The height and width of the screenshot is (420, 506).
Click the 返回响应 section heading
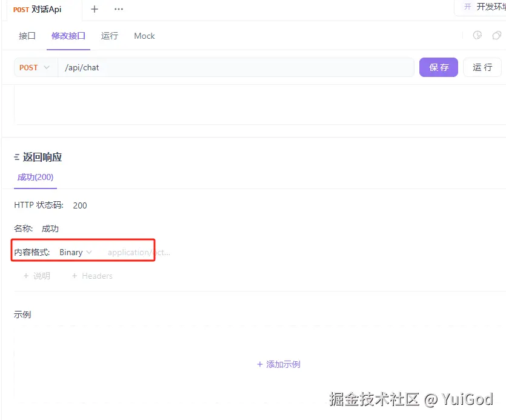tap(42, 157)
